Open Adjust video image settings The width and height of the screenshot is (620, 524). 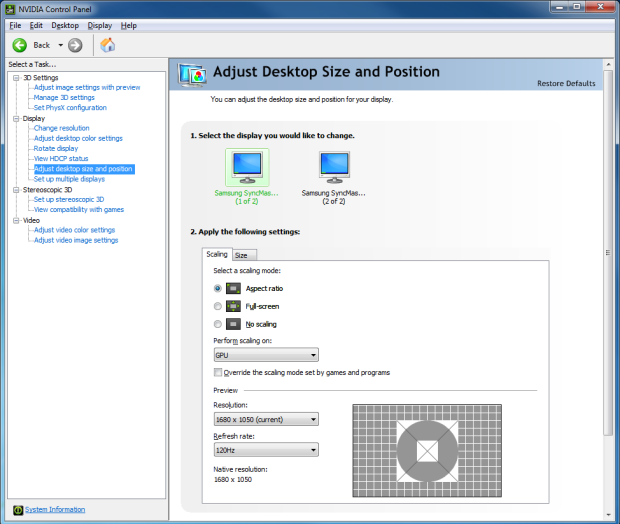(76, 240)
